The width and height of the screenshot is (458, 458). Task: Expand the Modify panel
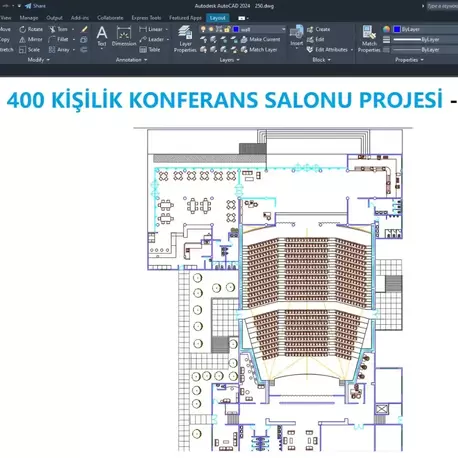39,60
